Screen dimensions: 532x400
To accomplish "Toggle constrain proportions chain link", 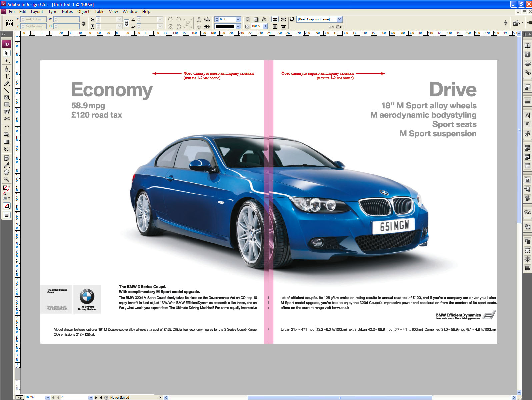I will (126, 23).
